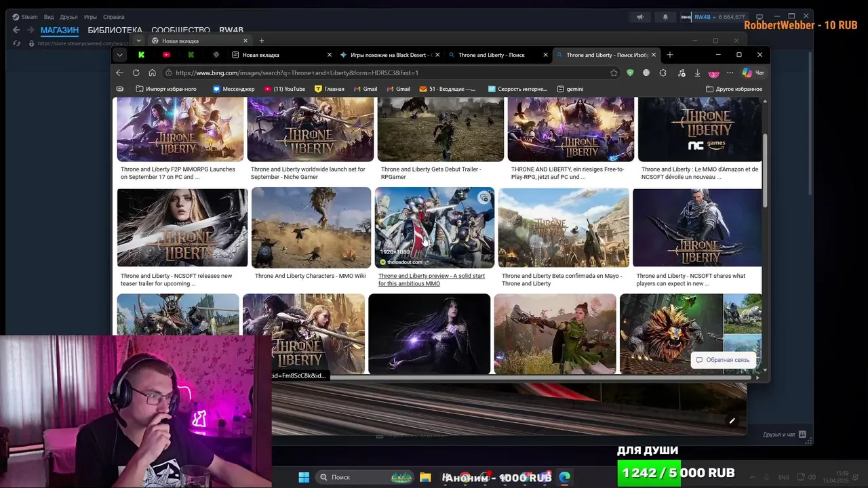Open Edge tab actions dropdown
This screenshot has width=868, height=488.
coord(120,55)
